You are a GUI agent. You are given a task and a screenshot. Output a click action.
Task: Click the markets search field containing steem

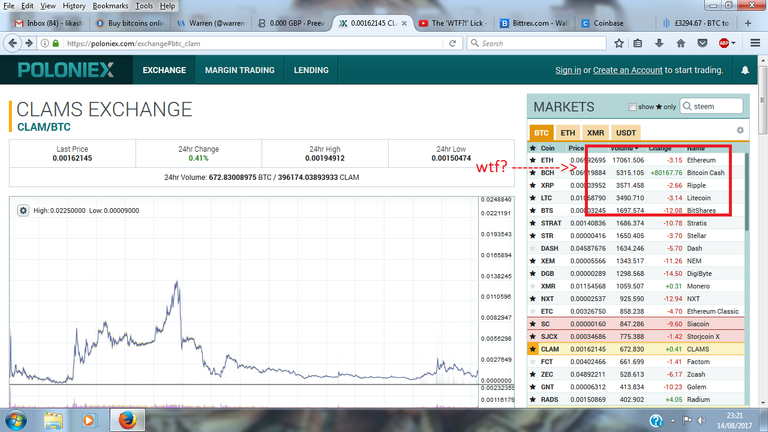pyautogui.click(x=711, y=106)
